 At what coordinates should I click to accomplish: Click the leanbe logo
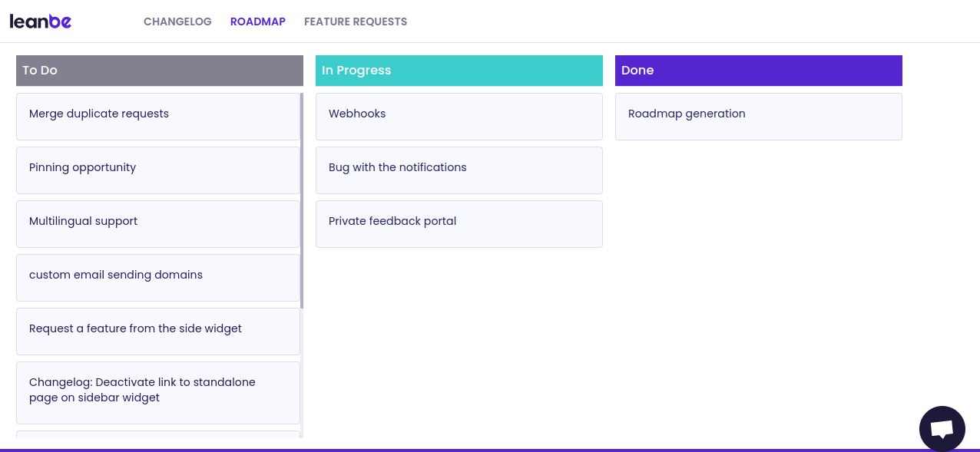click(x=41, y=21)
